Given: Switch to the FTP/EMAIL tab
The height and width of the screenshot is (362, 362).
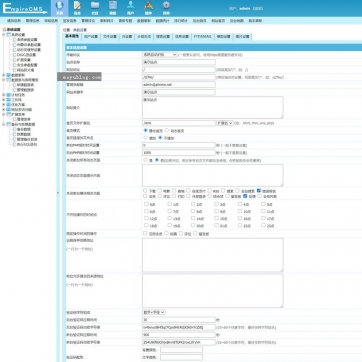Looking at the screenshot, I should [203, 37].
